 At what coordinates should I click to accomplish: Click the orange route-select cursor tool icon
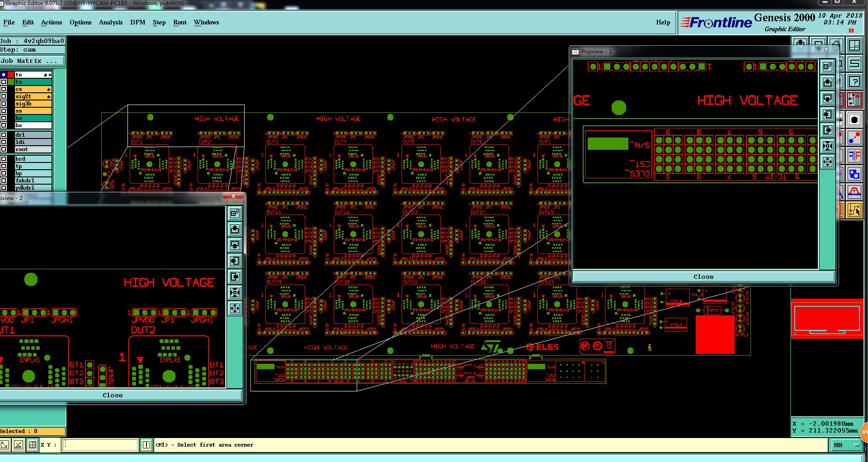point(854,210)
